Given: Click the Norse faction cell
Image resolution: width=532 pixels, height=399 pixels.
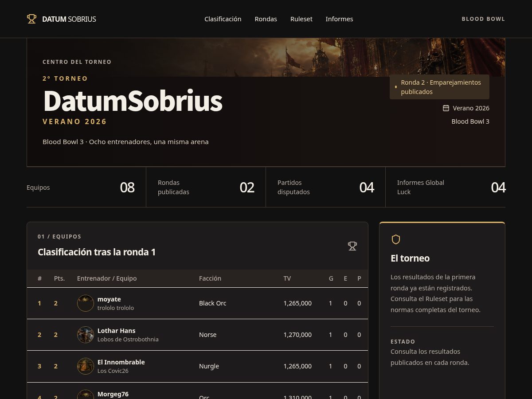Looking at the screenshot, I should click(x=208, y=335).
